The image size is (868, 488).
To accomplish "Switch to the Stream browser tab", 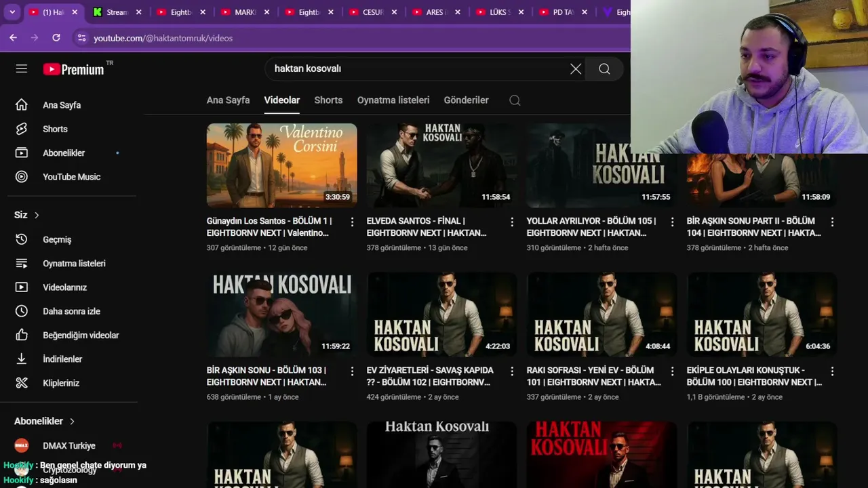I will point(117,12).
